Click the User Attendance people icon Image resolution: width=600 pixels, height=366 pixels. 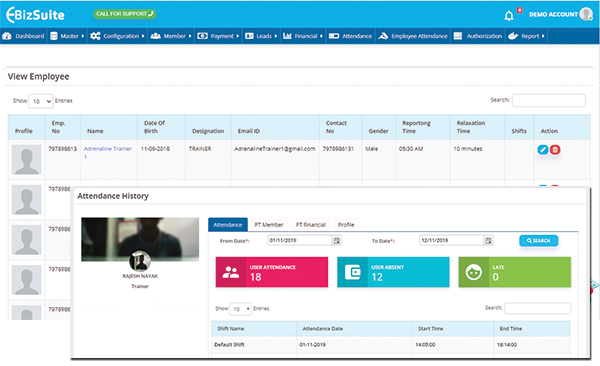(x=231, y=272)
